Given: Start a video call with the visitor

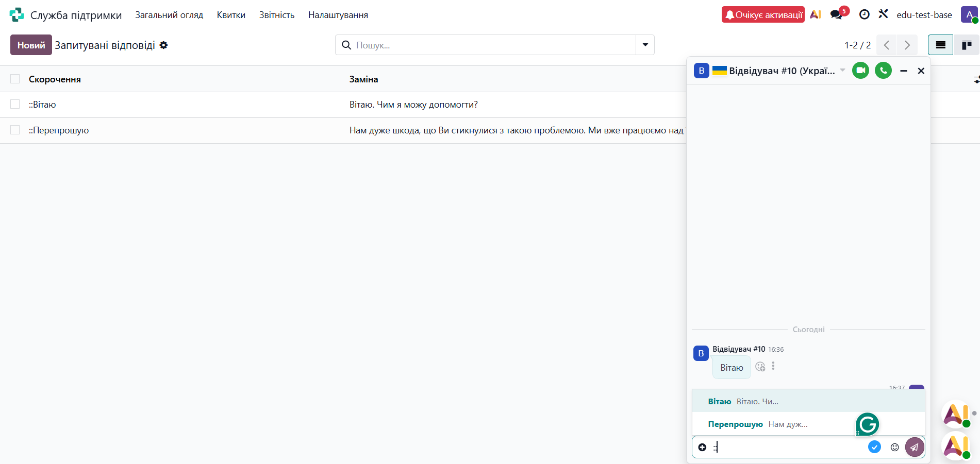Looking at the screenshot, I should click(x=860, y=71).
